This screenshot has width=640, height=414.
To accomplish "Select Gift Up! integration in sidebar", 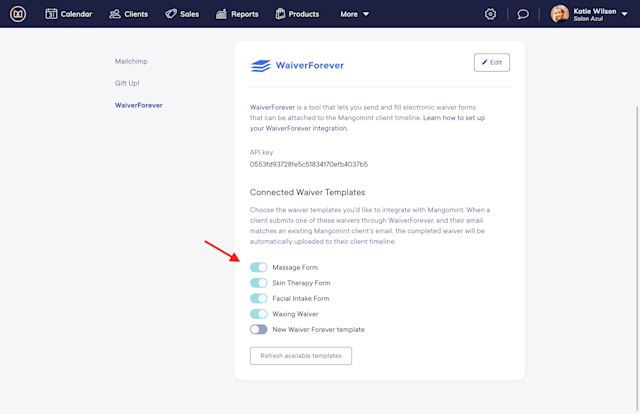I will (x=127, y=83).
